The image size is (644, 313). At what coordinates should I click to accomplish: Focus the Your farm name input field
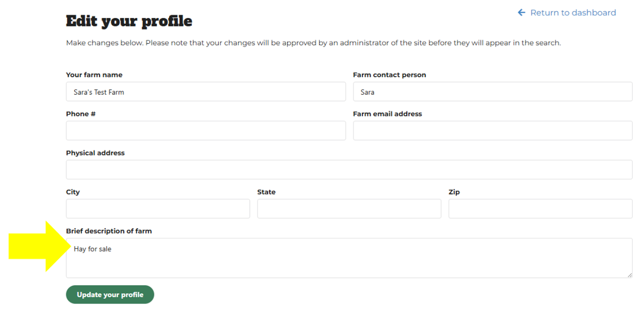coord(206,92)
